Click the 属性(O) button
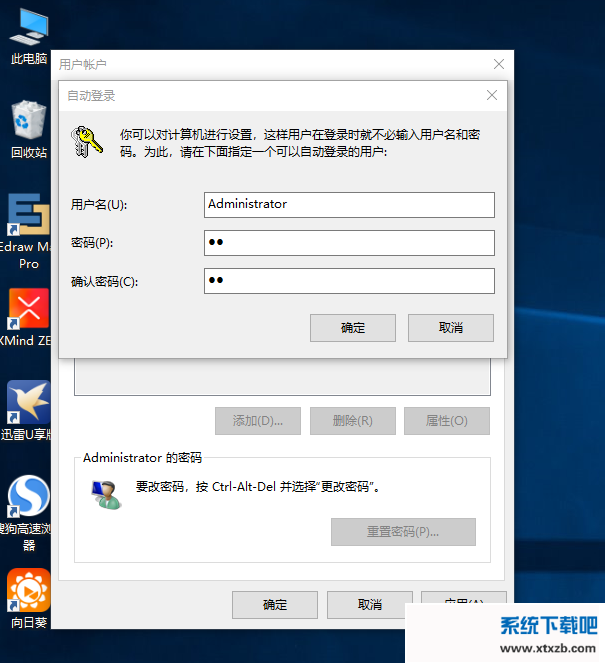 pyautogui.click(x=447, y=421)
